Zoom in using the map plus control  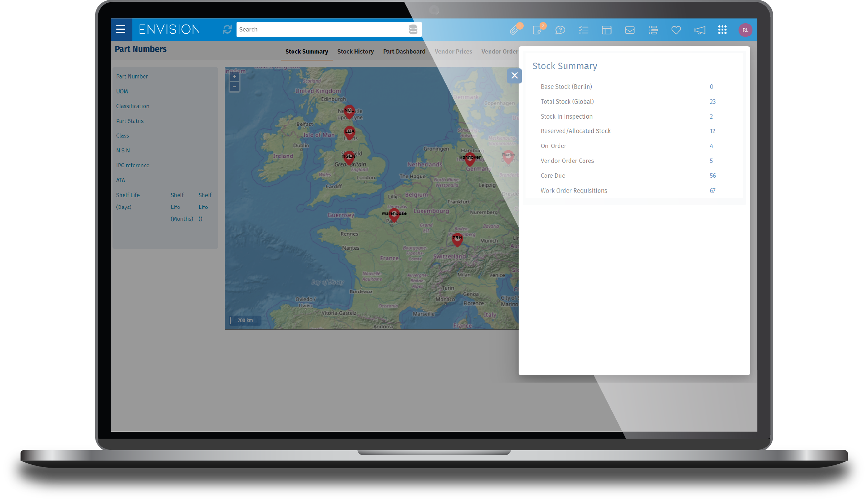(234, 77)
